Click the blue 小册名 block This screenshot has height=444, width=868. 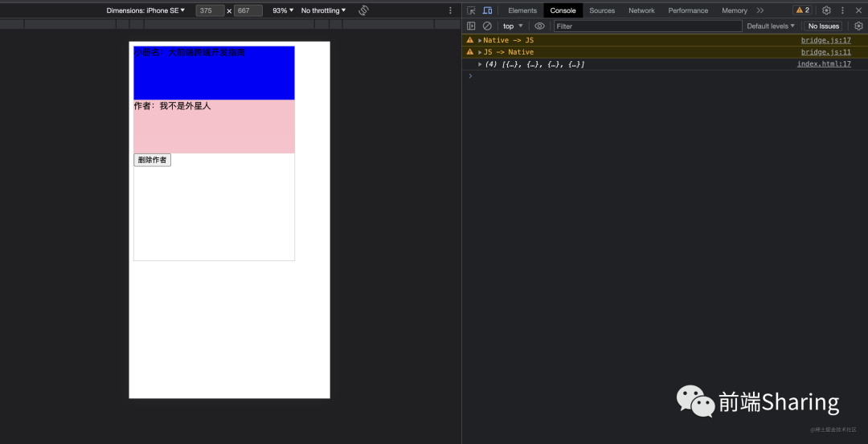point(215,73)
